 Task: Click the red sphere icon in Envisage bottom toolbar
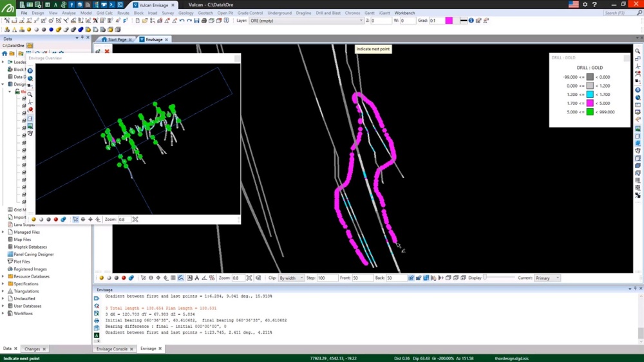point(124,278)
